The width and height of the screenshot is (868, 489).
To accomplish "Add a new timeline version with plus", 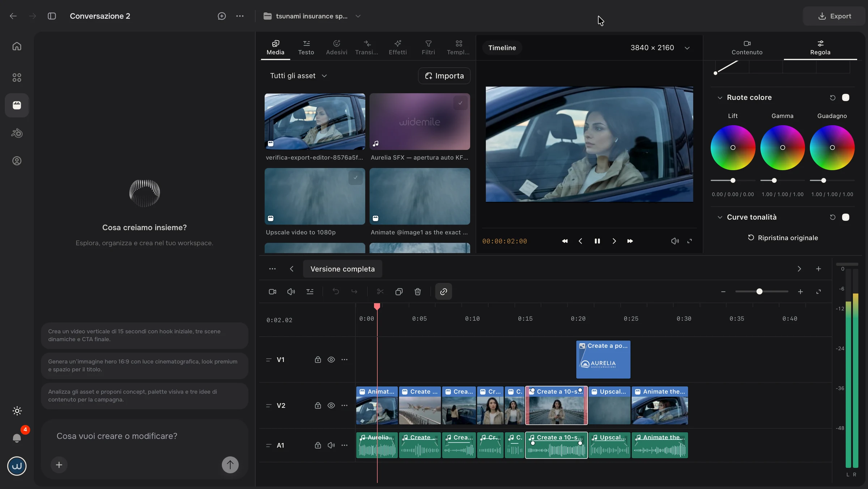I will click(818, 269).
